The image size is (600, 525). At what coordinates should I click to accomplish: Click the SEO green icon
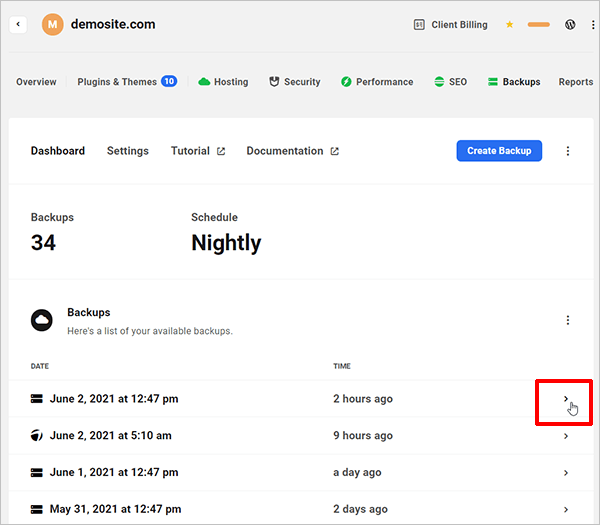coord(439,82)
